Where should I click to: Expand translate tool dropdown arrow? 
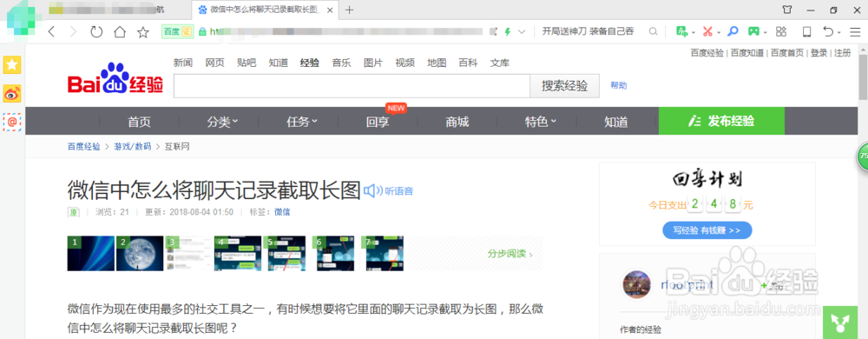(693, 33)
